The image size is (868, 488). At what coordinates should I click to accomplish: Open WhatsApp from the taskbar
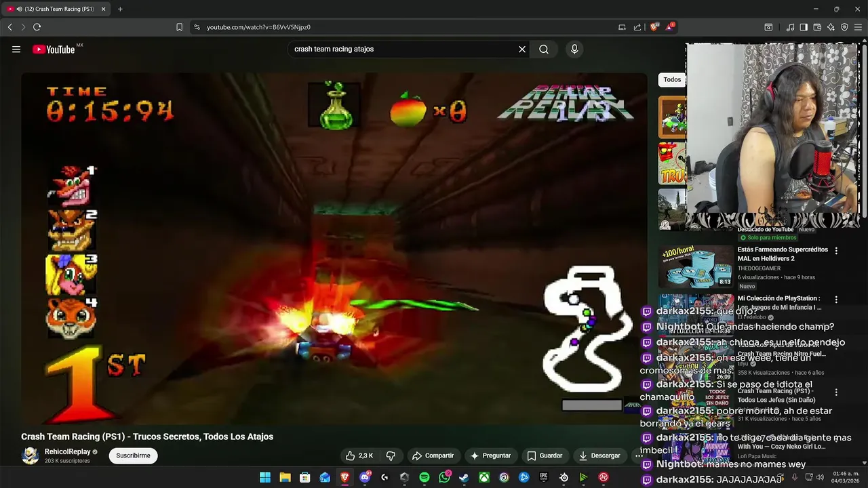[444, 477]
